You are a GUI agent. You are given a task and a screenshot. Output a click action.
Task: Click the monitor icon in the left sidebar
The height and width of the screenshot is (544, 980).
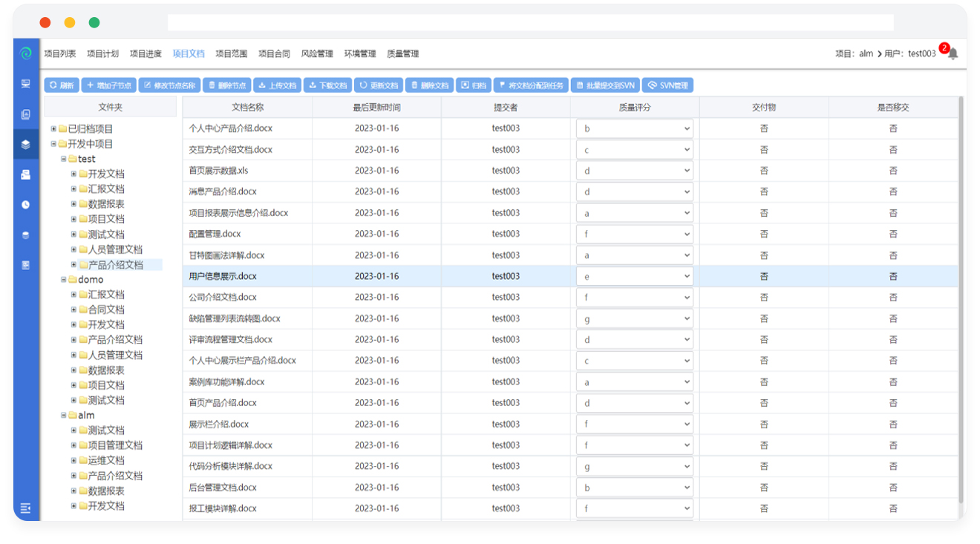point(26,84)
